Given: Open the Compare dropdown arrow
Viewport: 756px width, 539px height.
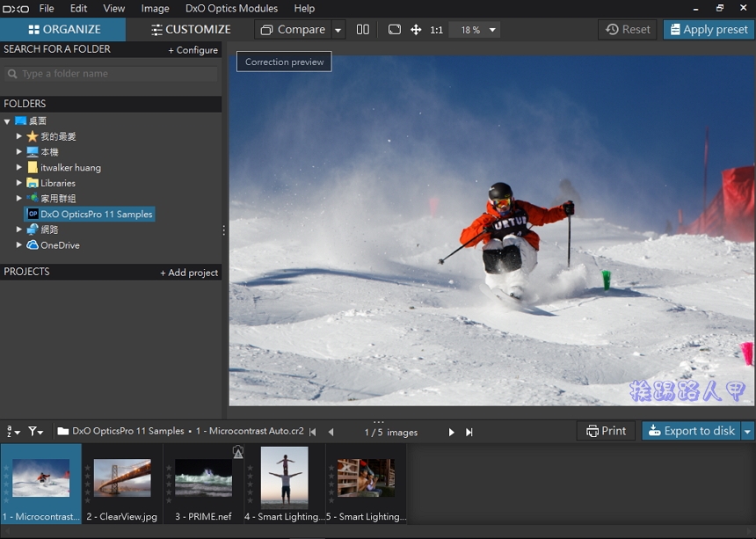Looking at the screenshot, I should 338,30.
